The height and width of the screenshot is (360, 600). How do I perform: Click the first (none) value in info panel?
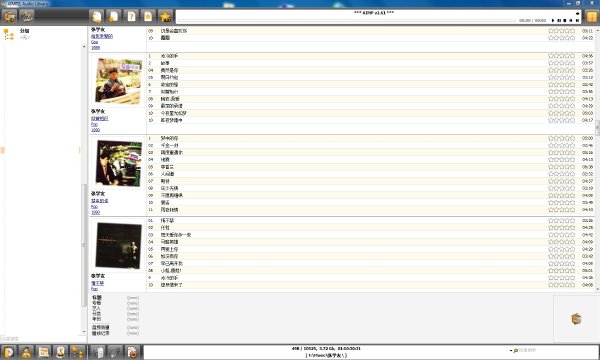[133, 298]
